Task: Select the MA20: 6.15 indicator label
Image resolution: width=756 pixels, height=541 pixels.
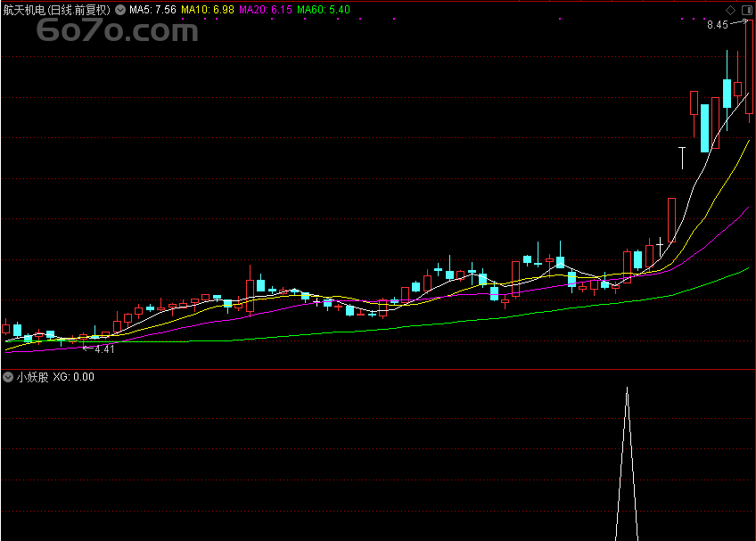Action: click(x=266, y=10)
